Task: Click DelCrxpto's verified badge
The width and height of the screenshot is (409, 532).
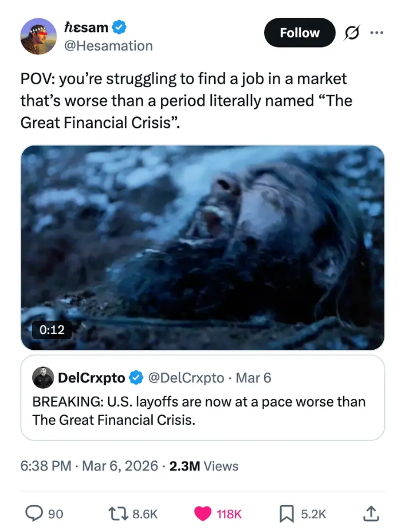Action: [136, 378]
